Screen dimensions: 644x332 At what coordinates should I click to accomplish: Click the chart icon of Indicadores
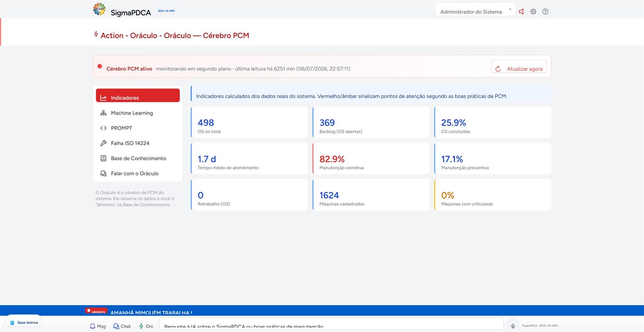point(103,98)
